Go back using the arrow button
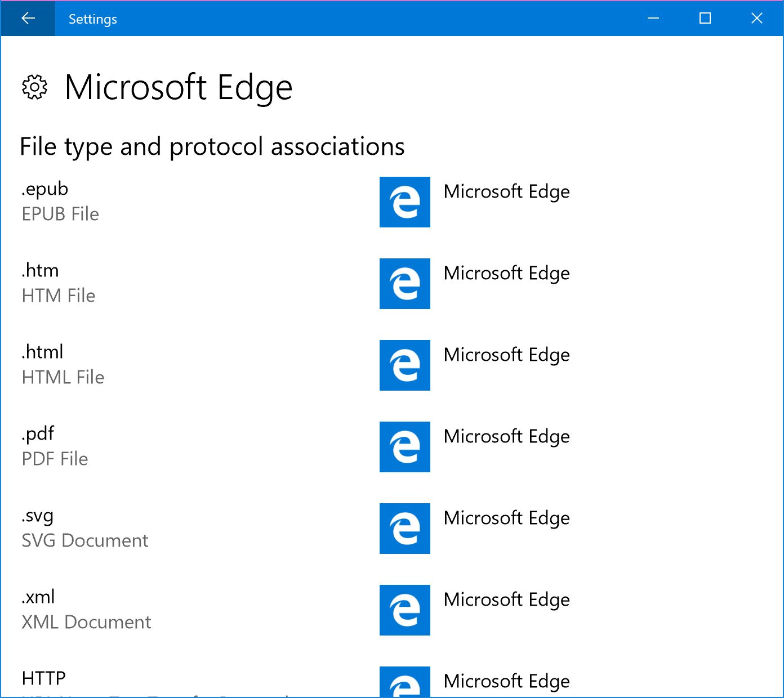Viewport: 784px width, 698px height. tap(28, 19)
